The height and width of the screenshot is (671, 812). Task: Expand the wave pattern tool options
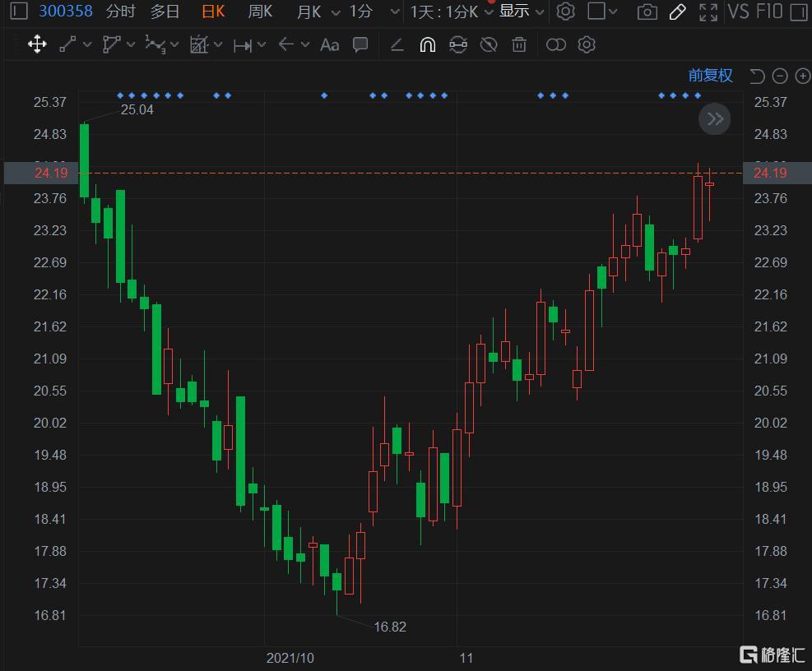[174, 45]
